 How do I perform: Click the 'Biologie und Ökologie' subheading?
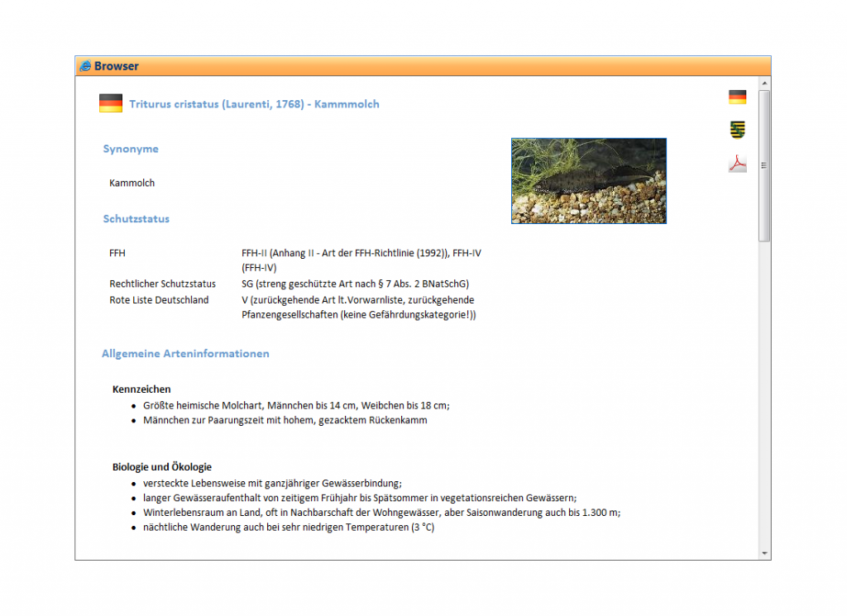[162, 467]
